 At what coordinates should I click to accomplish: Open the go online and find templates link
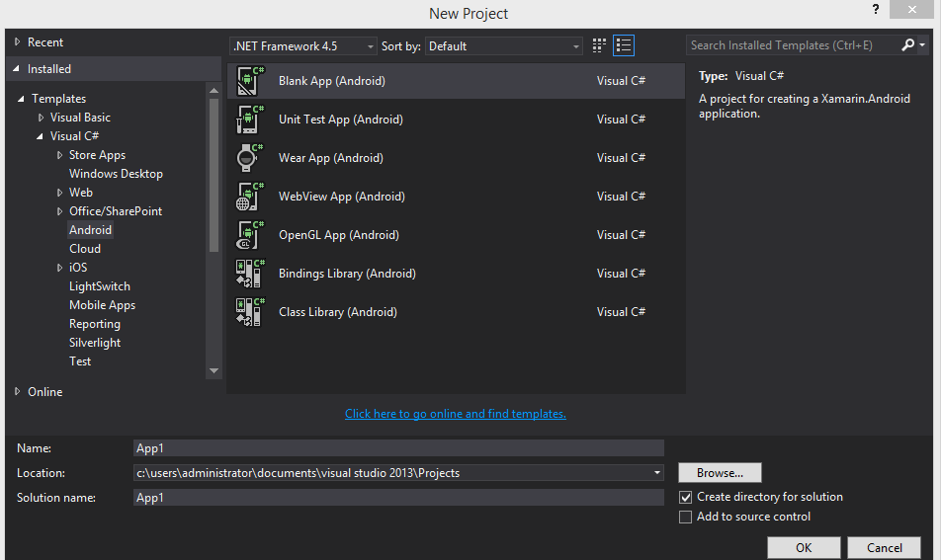(x=456, y=414)
